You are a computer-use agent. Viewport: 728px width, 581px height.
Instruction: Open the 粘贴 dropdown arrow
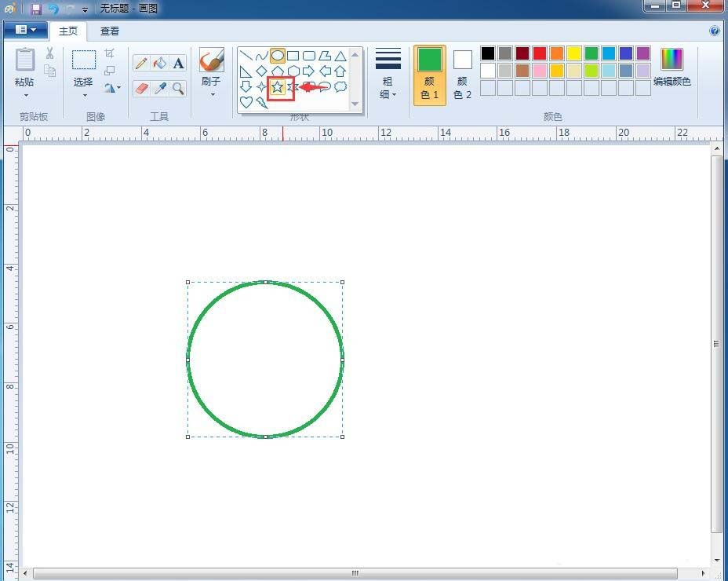point(26,96)
